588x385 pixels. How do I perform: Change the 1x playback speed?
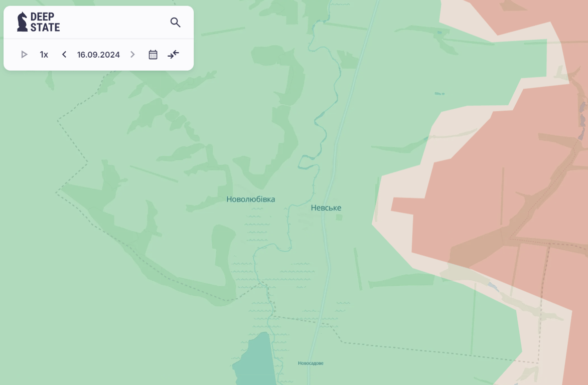pyautogui.click(x=44, y=55)
